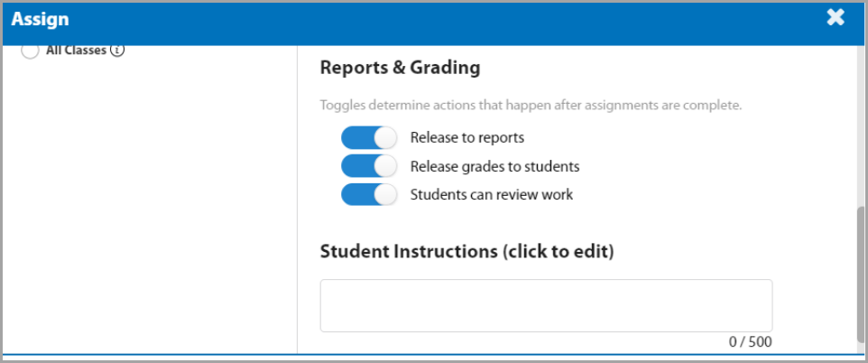Select the All Classes radio button
868x363 pixels.
tap(30, 51)
